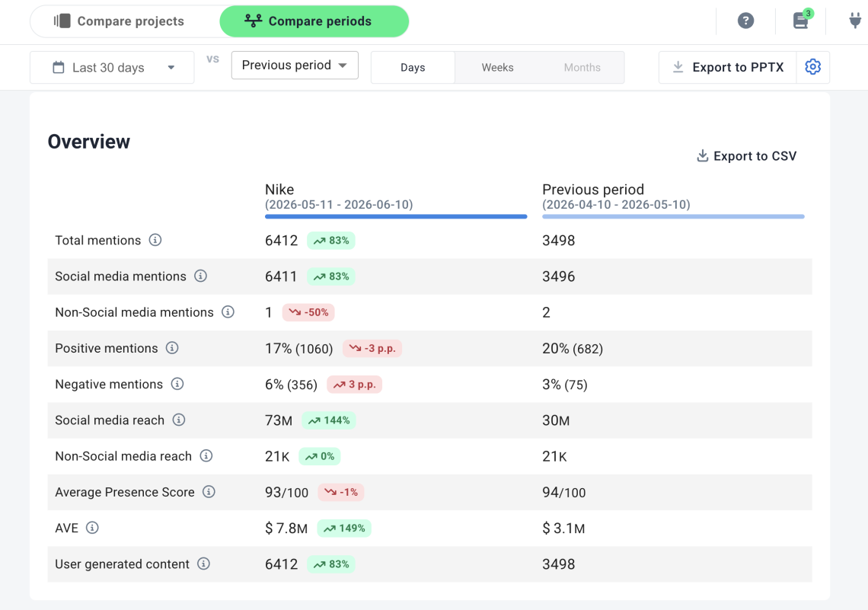Export report to PPTX
The width and height of the screenshot is (868, 610).
pos(728,68)
